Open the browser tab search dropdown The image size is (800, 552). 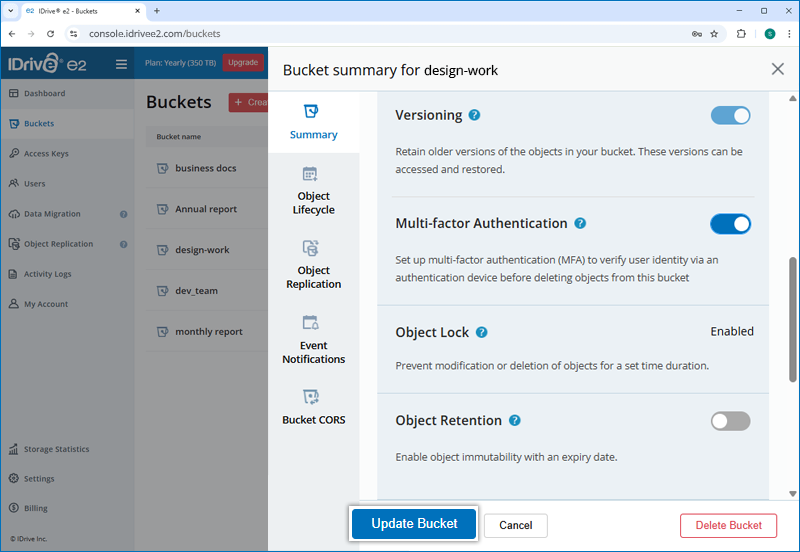point(10,10)
